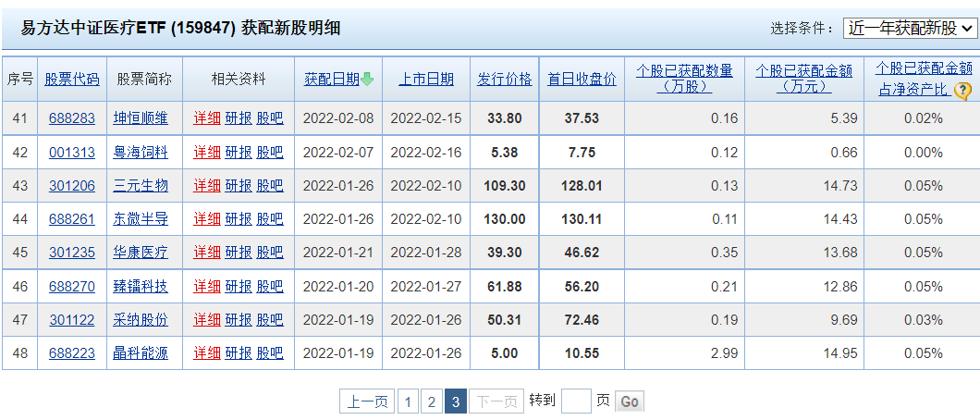Click 股吧 for 三元生物 row
Viewport: 980px width, 420px height.
tap(270, 186)
